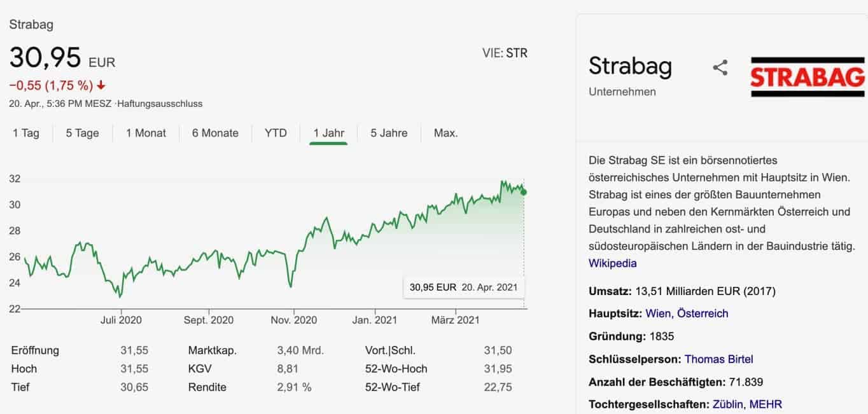Click the green endpoint dot on chart

(524, 192)
